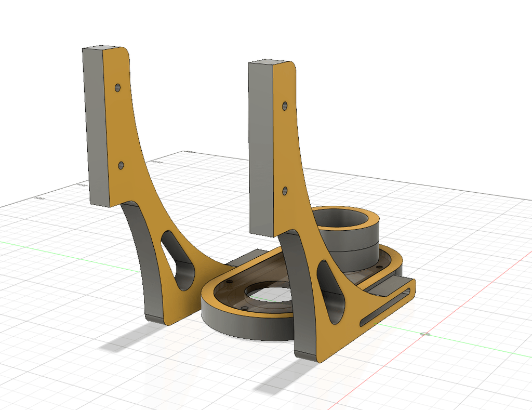Select the gray side face of right upright block
The height and width of the screenshot is (410, 532).
262,149
